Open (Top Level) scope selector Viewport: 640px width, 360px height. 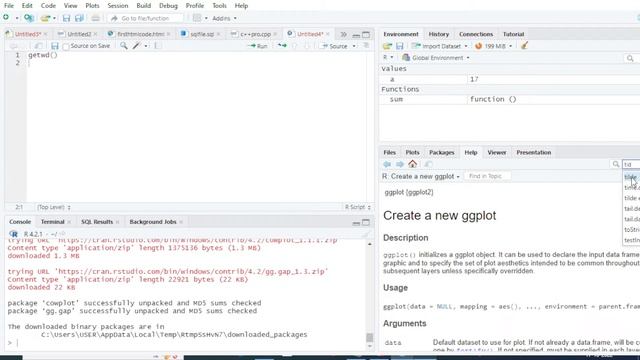tap(54, 207)
